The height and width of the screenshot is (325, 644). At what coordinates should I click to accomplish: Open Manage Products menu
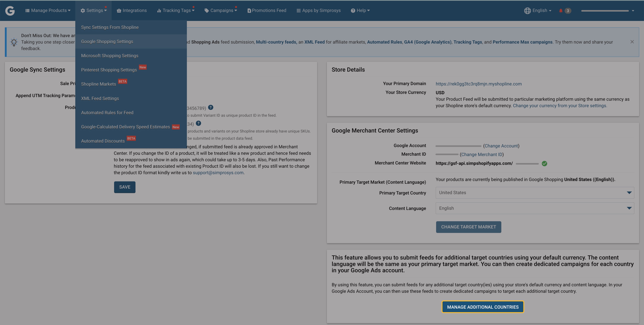pos(48,10)
